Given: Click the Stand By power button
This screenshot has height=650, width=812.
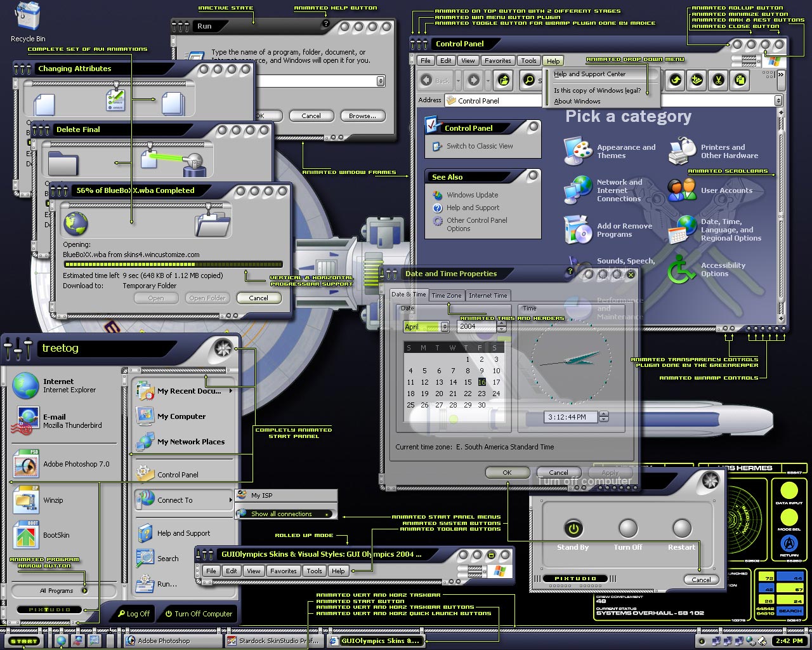Looking at the screenshot, I should 573,528.
